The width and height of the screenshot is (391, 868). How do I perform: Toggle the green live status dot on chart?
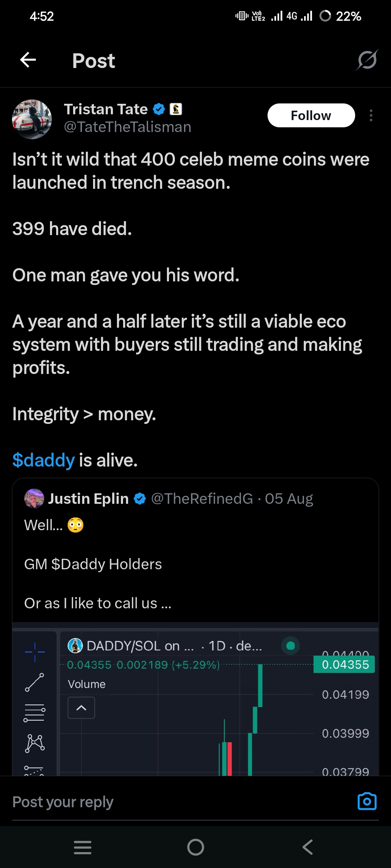290,646
